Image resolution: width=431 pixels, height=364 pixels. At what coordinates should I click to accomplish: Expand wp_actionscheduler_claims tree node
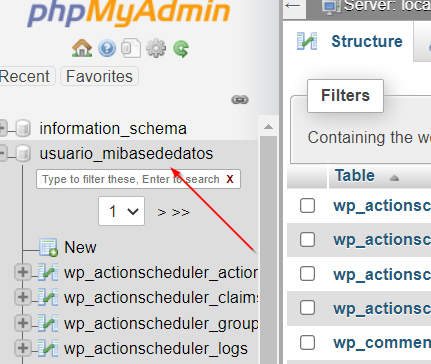pyautogui.click(x=23, y=297)
